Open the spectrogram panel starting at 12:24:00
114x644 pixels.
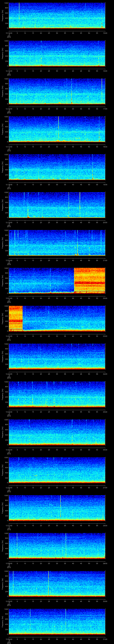point(57,394)
